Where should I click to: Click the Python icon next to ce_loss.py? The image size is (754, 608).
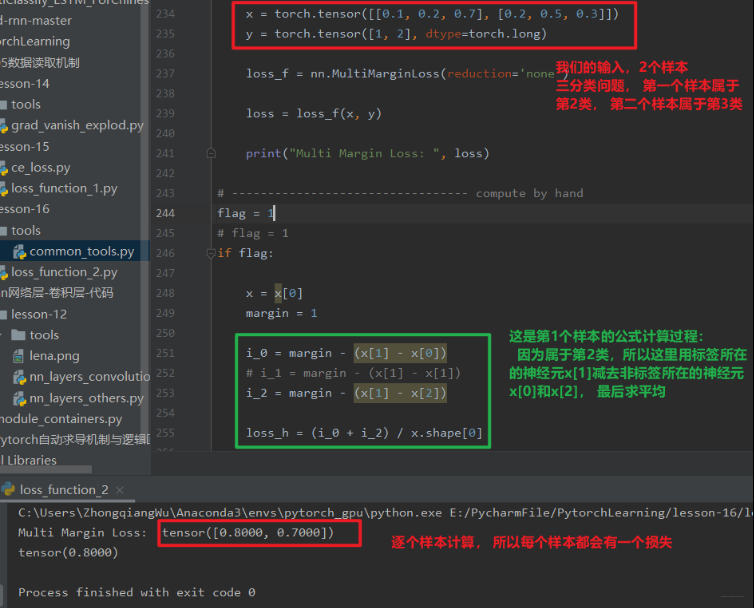coord(4,168)
